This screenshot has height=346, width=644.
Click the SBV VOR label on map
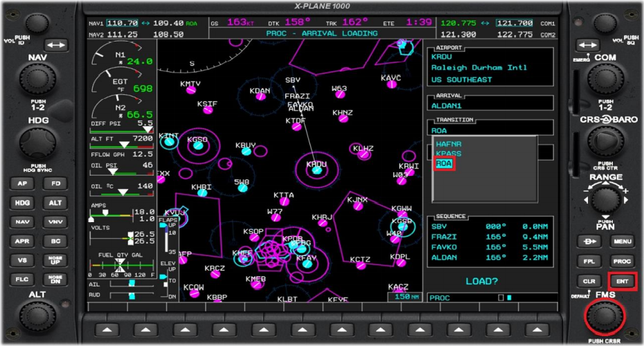tap(293, 80)
